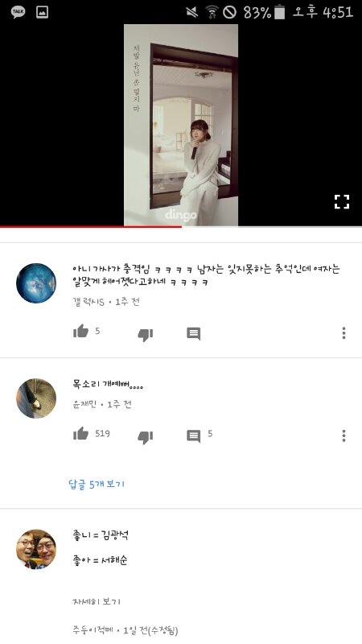Open the reply icon on 윤재민 comment
362x644 pixels.
(194, 436)
